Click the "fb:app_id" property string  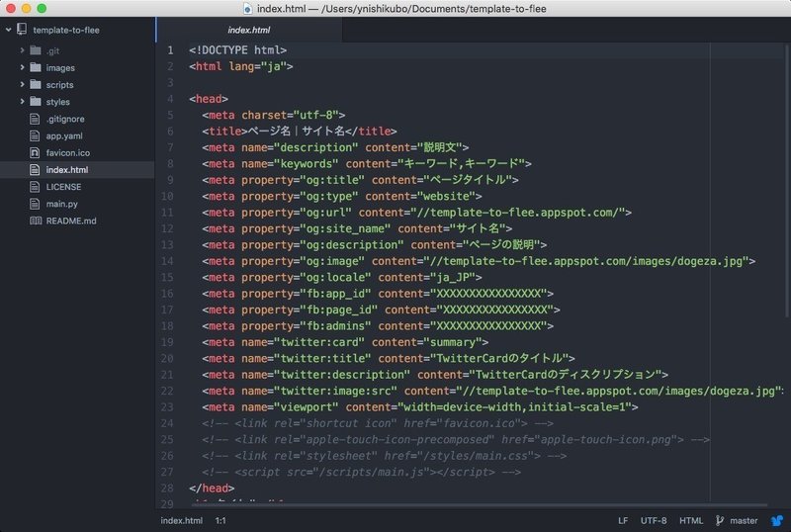click(335, 294)
